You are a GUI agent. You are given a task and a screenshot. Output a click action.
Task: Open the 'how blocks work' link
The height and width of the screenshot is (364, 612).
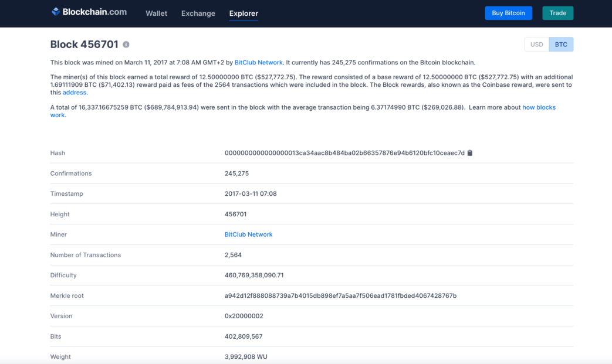[x=538, y=107]
